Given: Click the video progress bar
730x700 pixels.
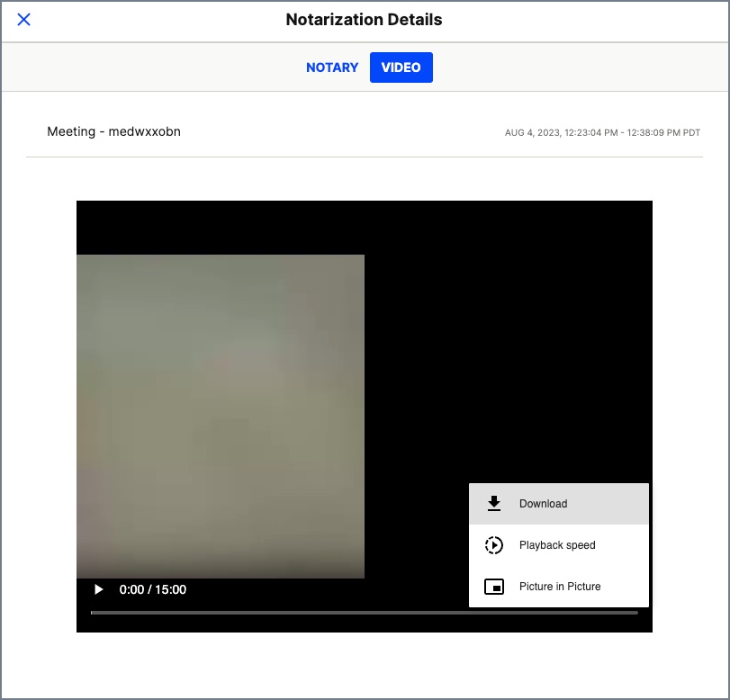Looking at the screenshot, I should click(x=364, y=613).
